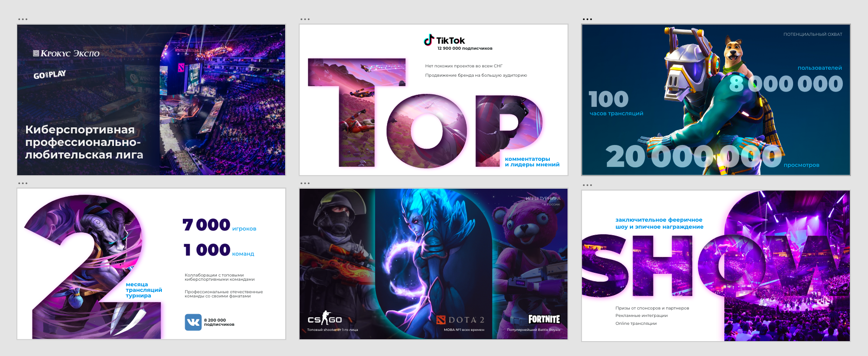Open the three-dot menu above SHOW slide
This screenshot has height=356, width=868.
pyautogui.click(x=588, y=185)
